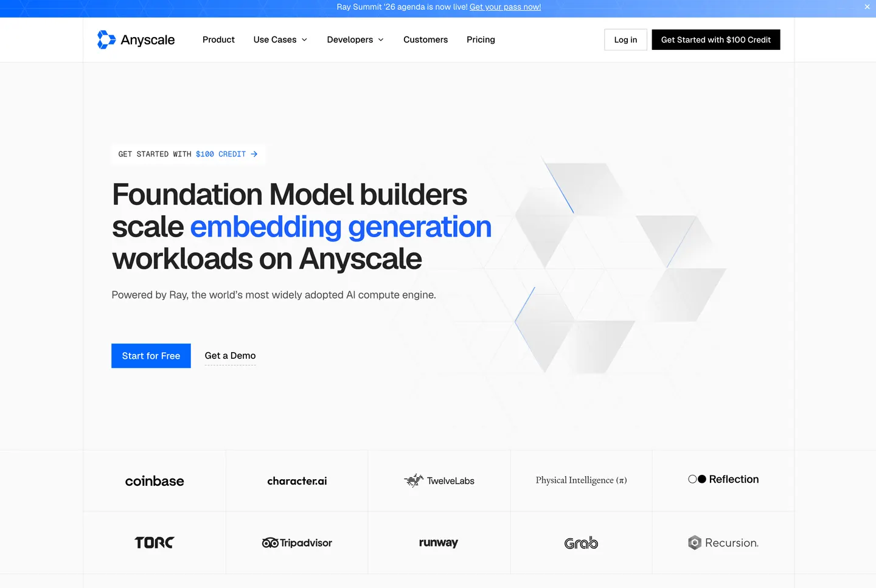Select the runway logo
876x588 pixels.
[439, 542]
